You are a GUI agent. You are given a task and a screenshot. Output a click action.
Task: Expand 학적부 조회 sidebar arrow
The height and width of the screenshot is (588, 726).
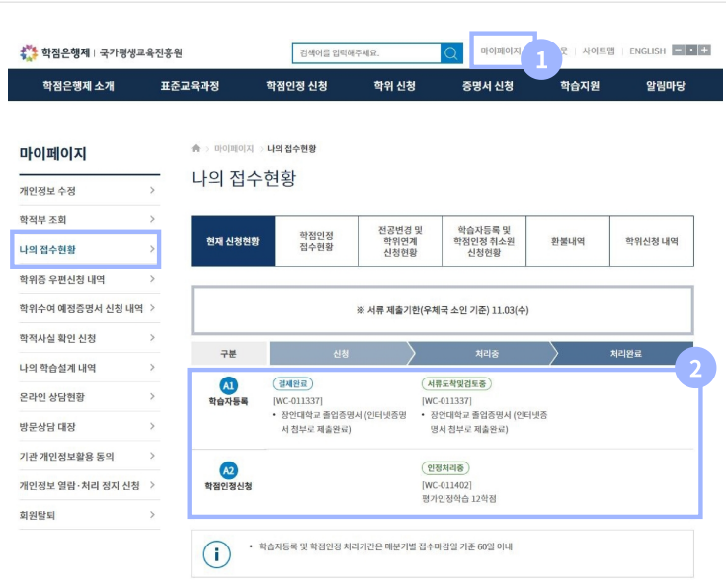[152, 219]
